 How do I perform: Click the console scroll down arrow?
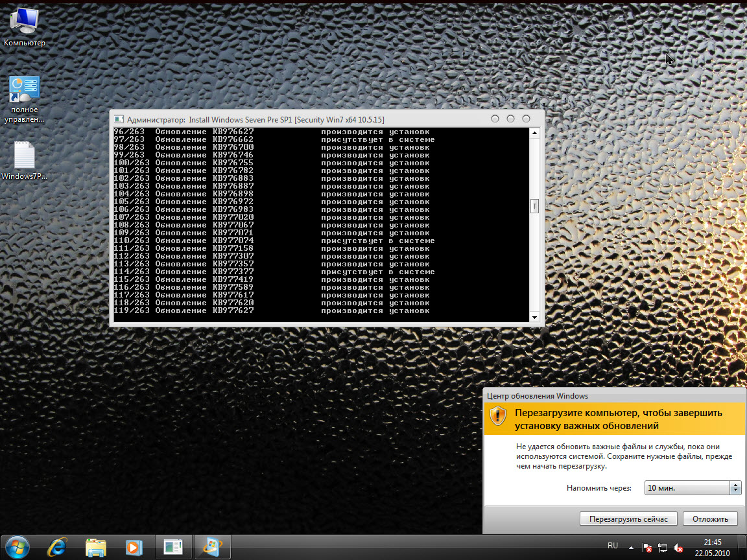point(535,317)
